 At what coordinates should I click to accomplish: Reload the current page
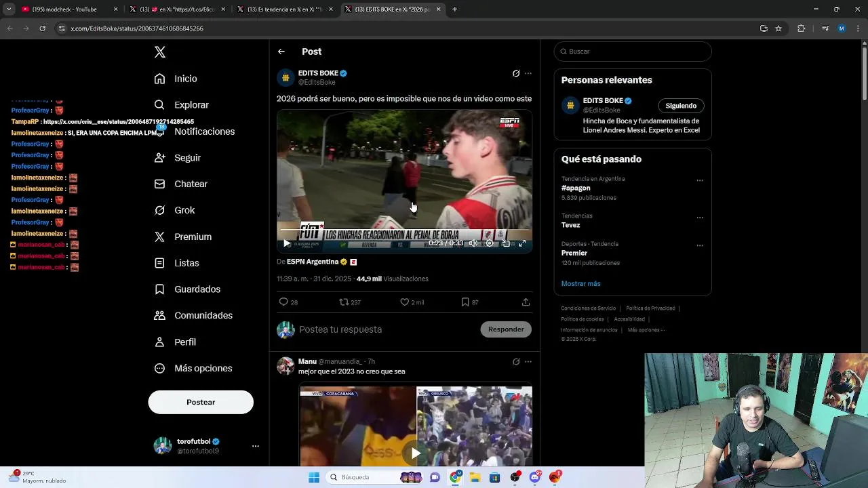tap(42, 28)
